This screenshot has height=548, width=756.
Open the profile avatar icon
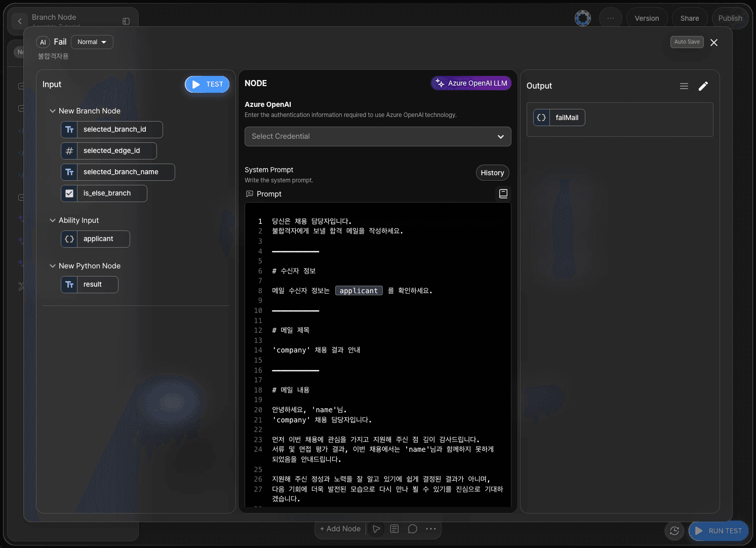(583, 18)
